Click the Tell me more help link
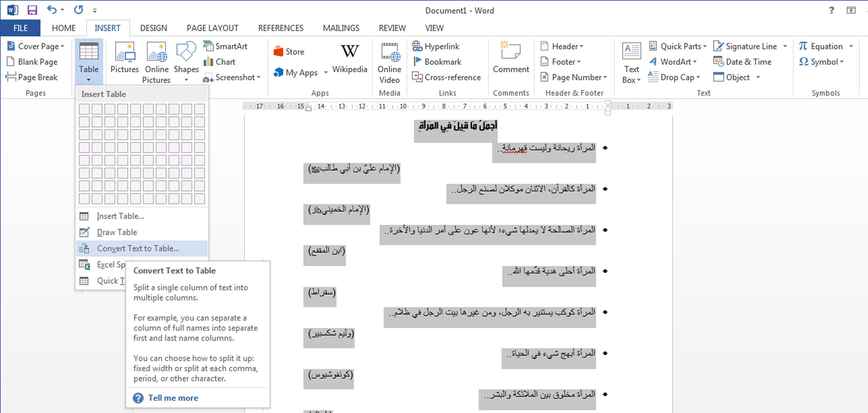The width and height of the screenshot is (868, 413). pos(173,398)
